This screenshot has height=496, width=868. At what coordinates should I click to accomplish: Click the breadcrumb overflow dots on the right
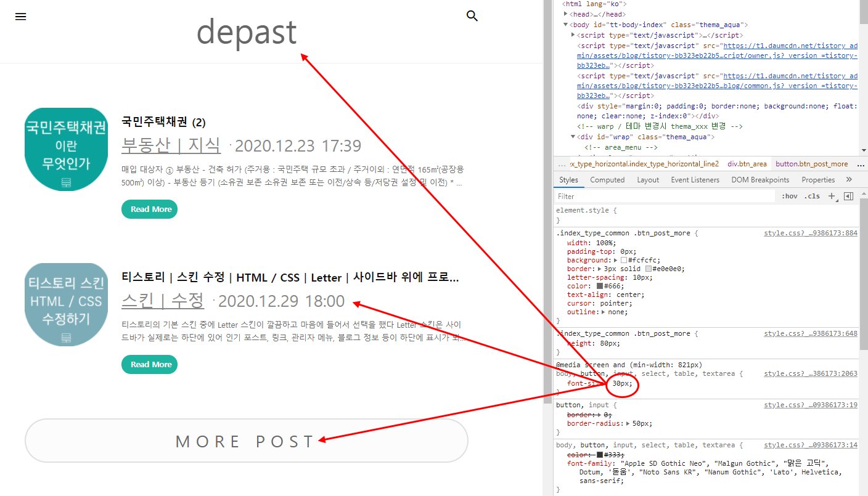861,164
